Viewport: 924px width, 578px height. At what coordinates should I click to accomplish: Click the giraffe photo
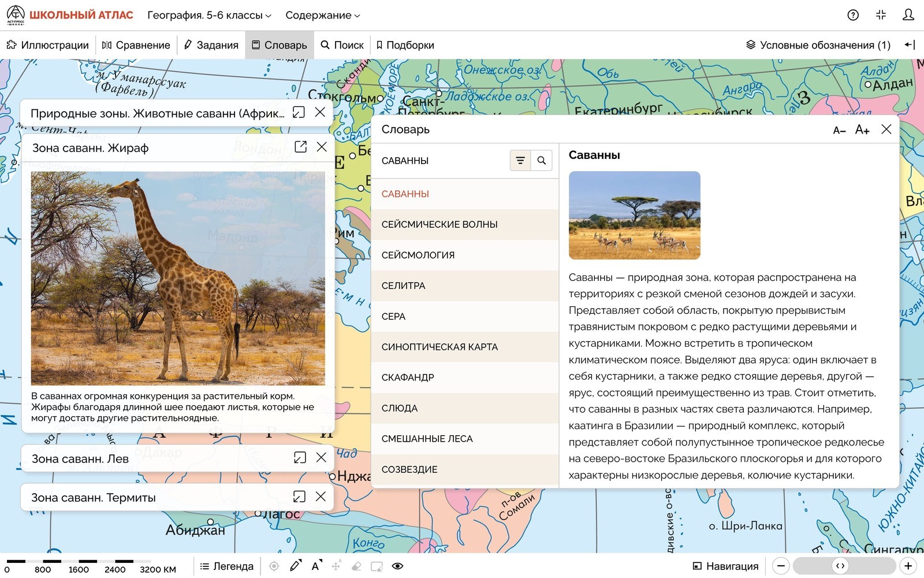pos(178,279)
